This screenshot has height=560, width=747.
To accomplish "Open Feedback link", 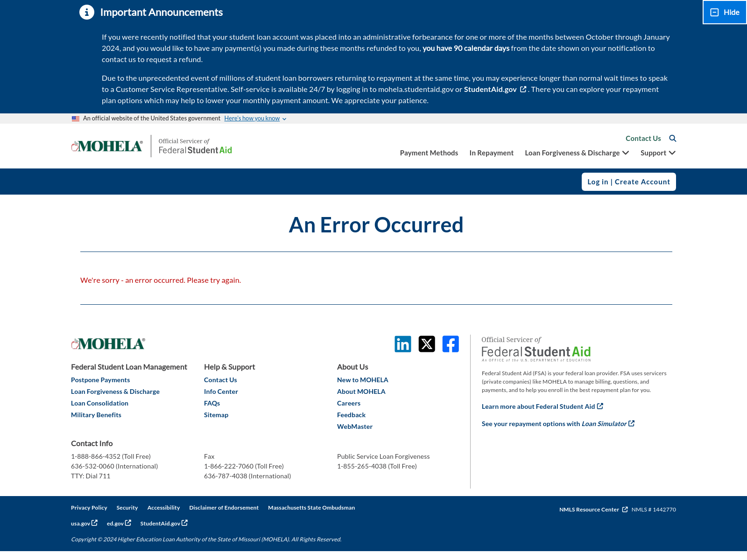I will [x=351, y=415].
